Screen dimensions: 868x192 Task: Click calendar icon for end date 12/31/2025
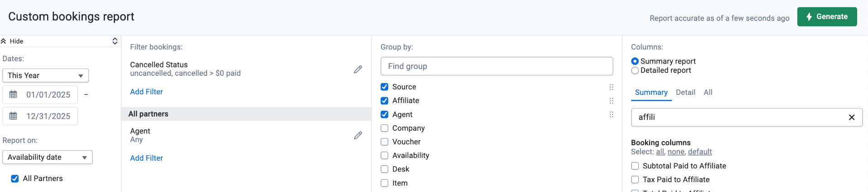click(14, 116)
